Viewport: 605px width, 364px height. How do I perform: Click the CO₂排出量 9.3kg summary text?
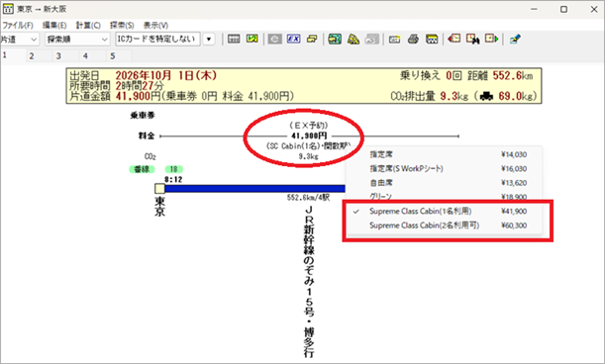click(x=430, y=96)
